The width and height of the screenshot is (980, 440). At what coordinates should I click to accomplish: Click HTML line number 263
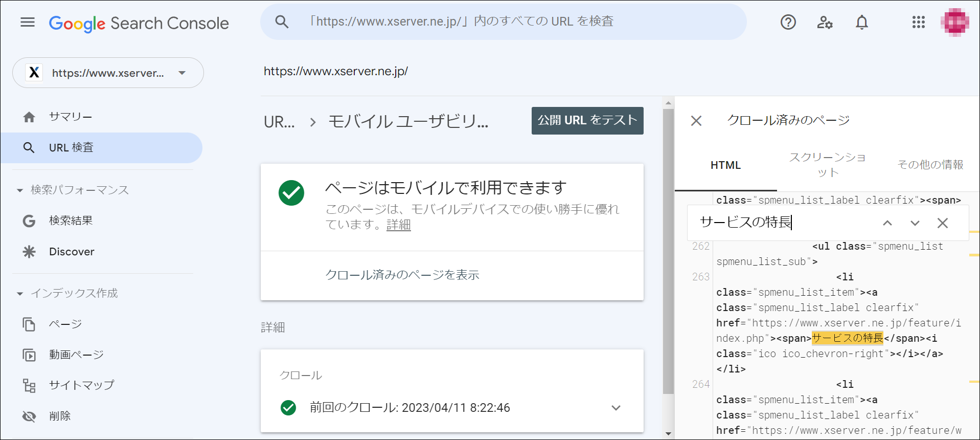[x=701, y=277]
